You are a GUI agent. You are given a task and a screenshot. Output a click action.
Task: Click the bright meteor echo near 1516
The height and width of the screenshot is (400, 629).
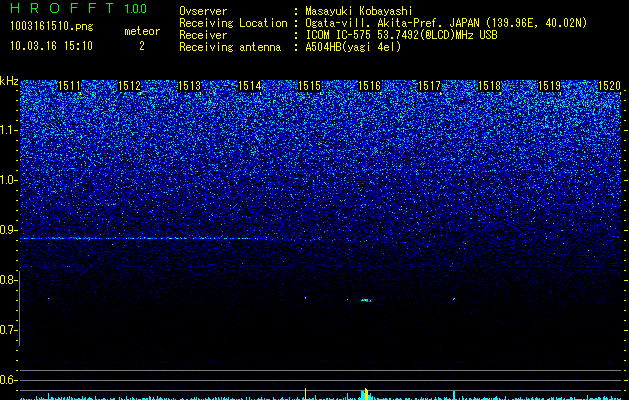tap(366, 300)
